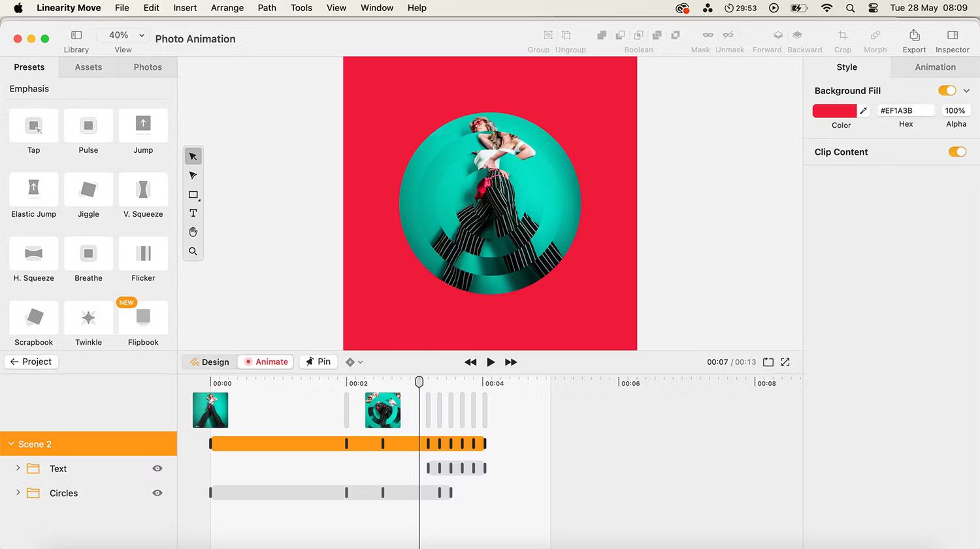Switch to Animate mode
Screen dimensions: 980x549
tap(265, 362)
